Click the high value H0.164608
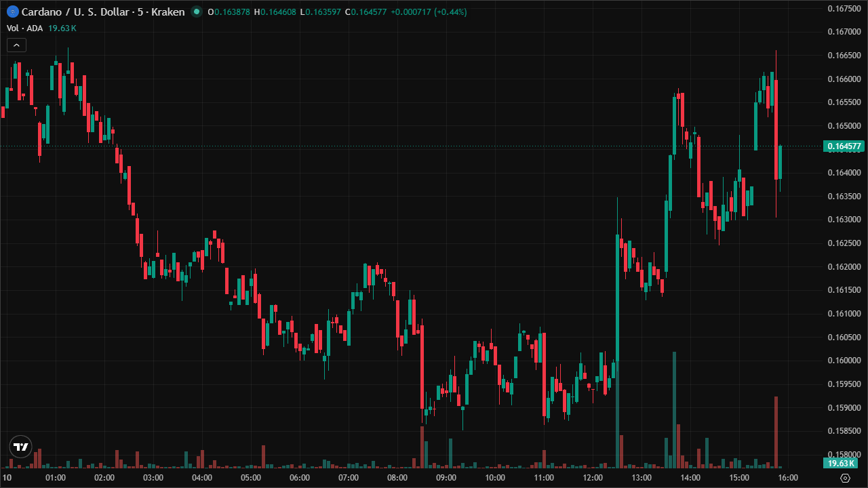868x488 pixels. click(275, 12)
